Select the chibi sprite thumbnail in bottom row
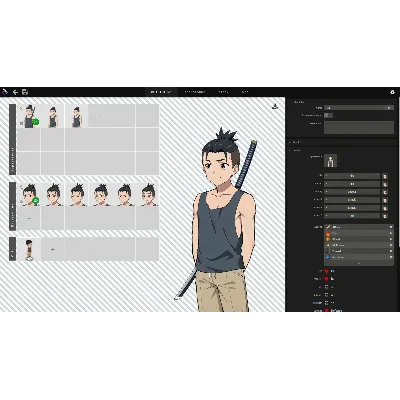 [x=29, y=249]
